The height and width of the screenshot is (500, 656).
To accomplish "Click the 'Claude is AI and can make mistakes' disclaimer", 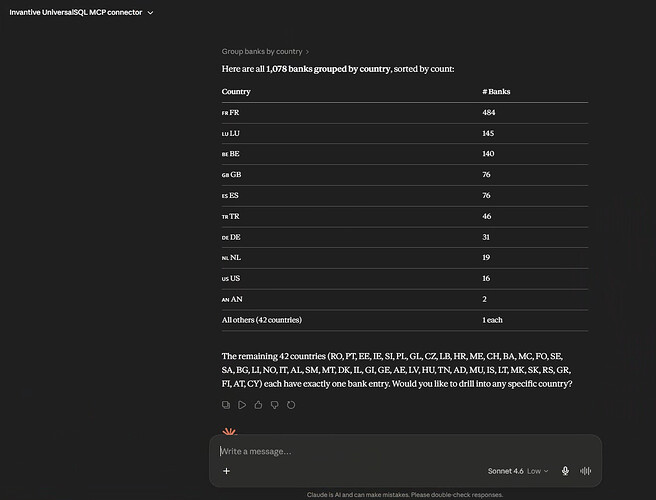I will coord(405,495).
